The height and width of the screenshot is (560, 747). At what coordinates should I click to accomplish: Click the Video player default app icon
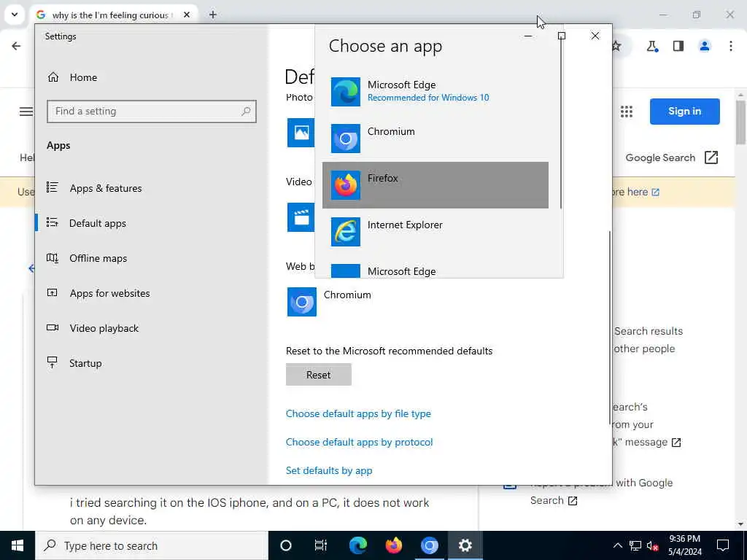click(301, 217)
